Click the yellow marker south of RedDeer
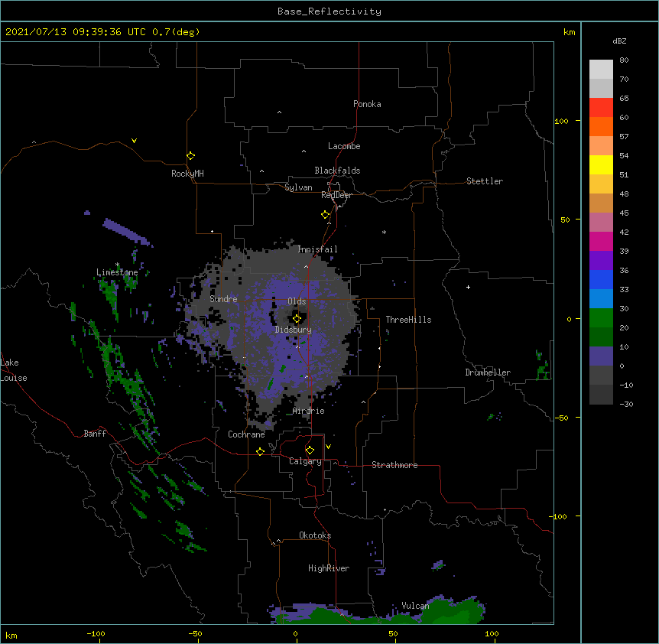The image size is (659, 644). [x=325, y=215]
